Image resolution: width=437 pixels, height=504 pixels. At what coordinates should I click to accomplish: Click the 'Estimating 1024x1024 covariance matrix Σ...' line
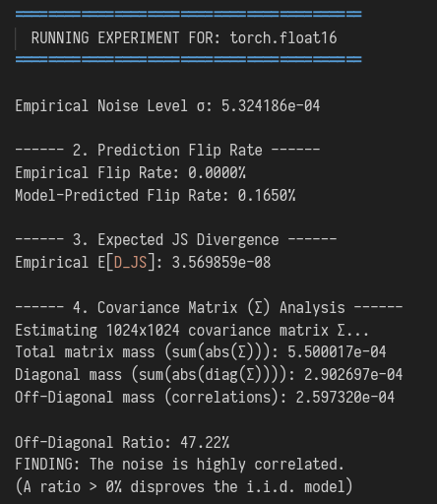pos(192,330)
